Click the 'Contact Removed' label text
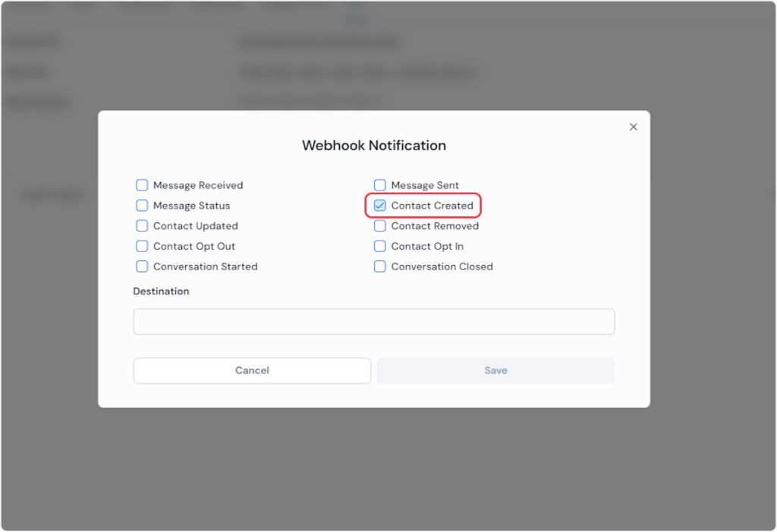This screenshot has width=777, height=532. (435, 226)
